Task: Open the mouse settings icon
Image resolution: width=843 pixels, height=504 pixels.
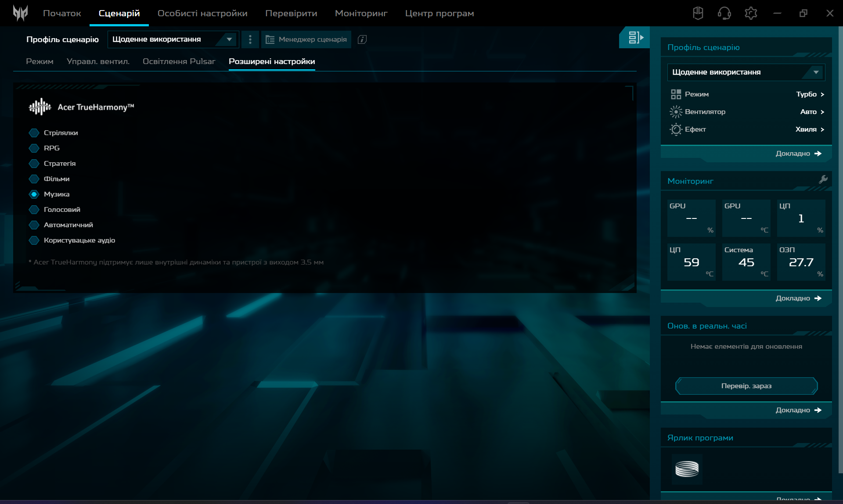Action: 698,13
